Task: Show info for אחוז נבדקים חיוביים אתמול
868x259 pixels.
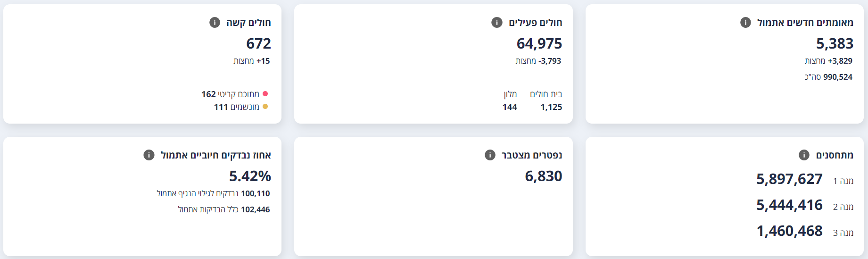Action: click(149, 155)
